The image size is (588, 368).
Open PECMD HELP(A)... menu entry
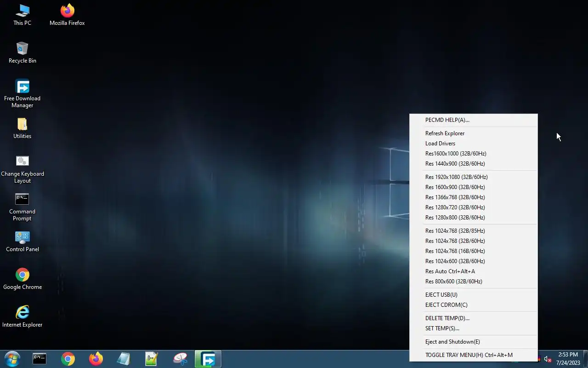474,120
